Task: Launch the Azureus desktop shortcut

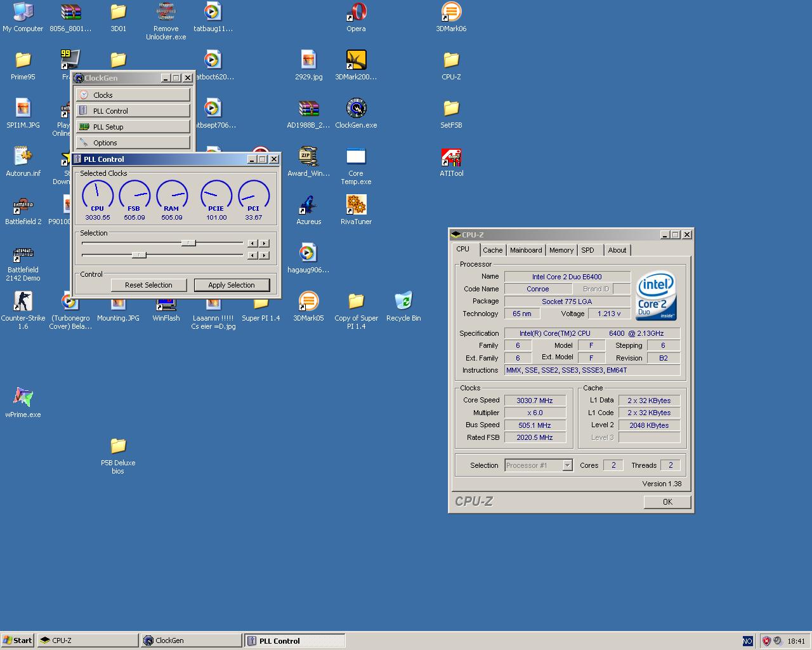Action: coord(308,210)
